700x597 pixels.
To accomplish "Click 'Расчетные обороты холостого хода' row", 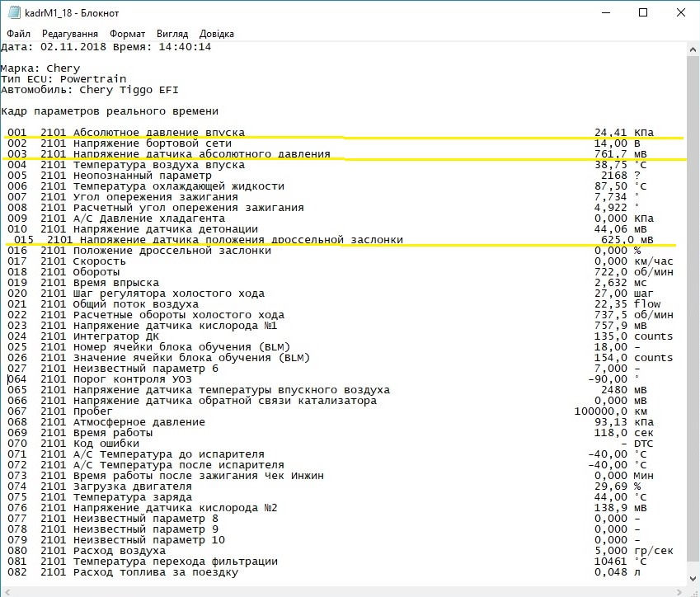I will [x=341, y=315].
